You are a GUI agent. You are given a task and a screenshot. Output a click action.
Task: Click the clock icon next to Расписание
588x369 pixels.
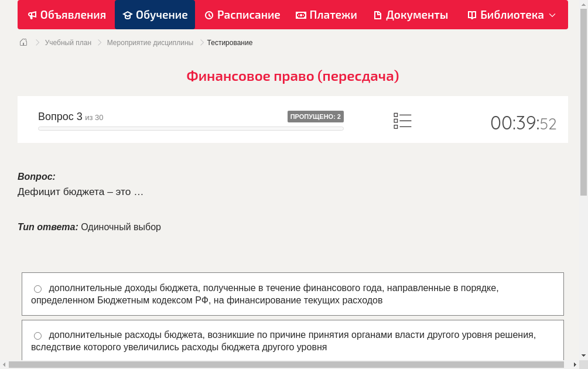[x=208, y=15]
